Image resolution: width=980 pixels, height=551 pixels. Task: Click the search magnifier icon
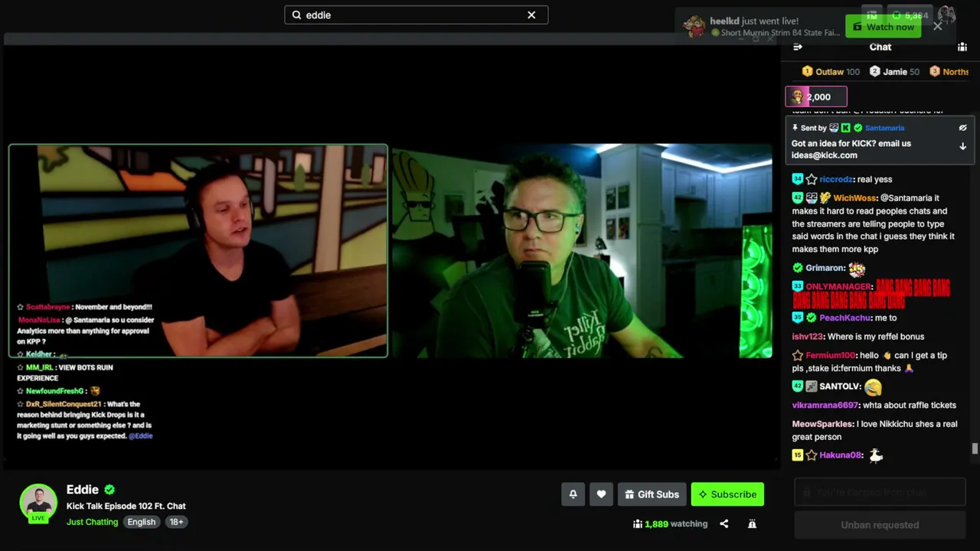pyautogui.click(x=297, y=15)
